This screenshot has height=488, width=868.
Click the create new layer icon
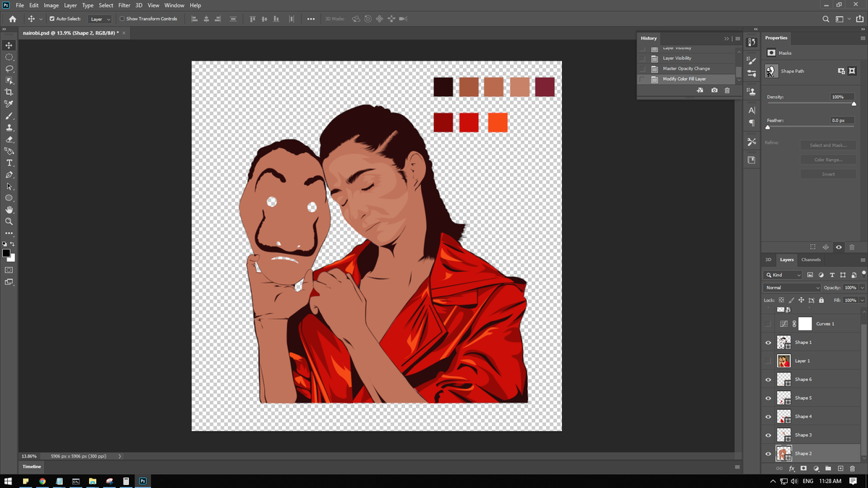pyautogui.click(x=841, y=468)
